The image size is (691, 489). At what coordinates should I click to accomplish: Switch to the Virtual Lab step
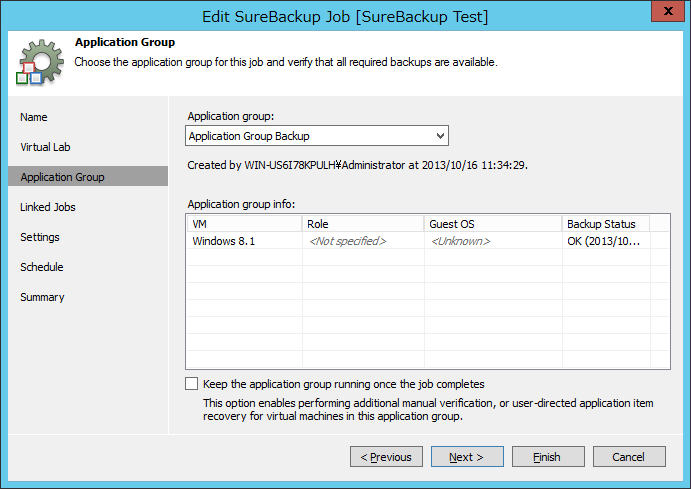[x=46, y=147]
